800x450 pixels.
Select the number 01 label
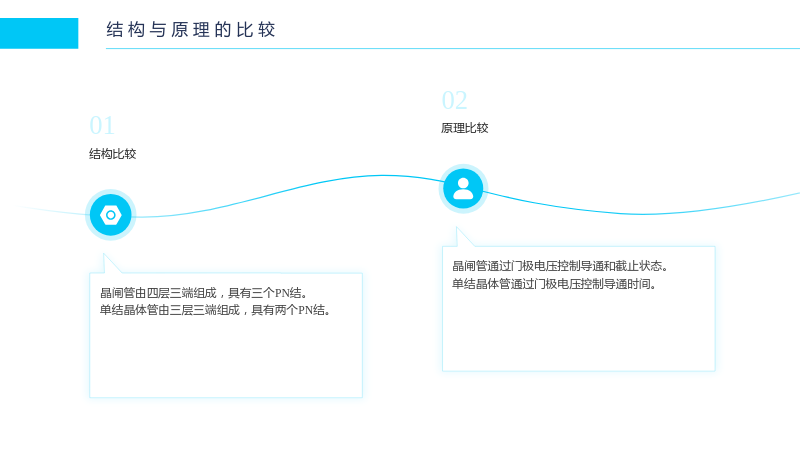[x=102, y=126]
